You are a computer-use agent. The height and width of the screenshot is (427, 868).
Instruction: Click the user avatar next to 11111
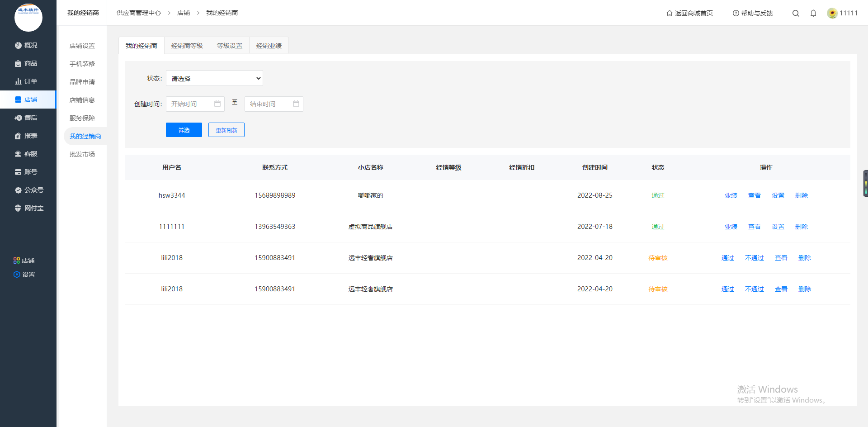832,13
